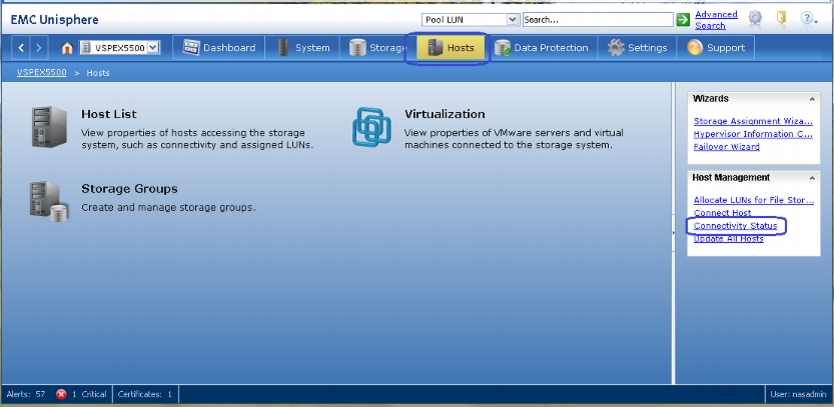Click the Search input field

(x=598, y=20)
